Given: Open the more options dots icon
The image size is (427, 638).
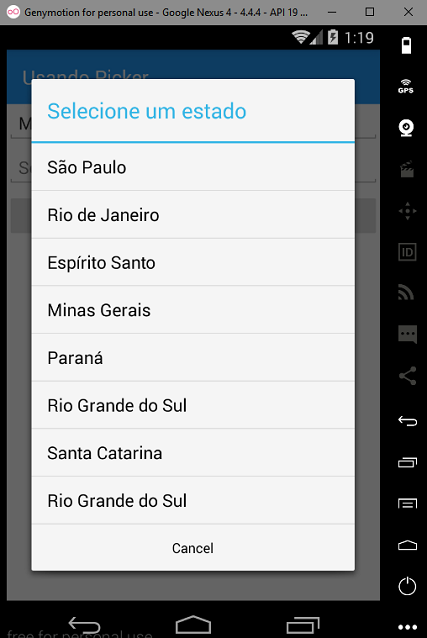Looking at the screenshot, I should click(407, 627).
